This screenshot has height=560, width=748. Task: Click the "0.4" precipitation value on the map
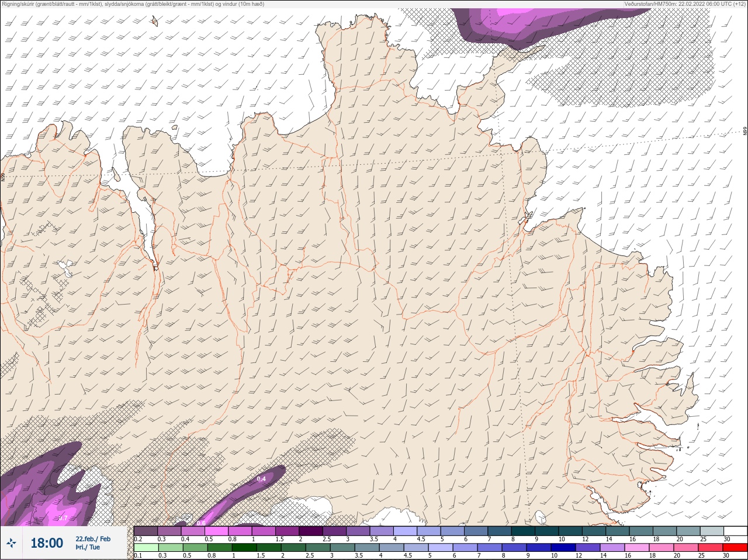(261, 479)
